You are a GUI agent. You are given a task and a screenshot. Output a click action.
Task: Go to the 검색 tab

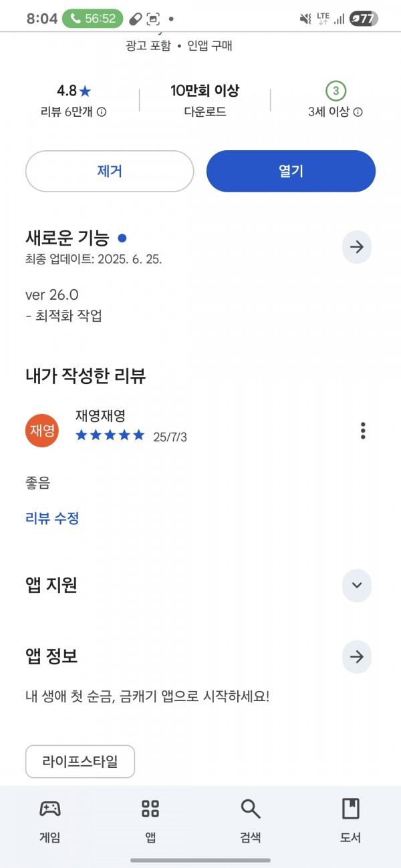251,821
